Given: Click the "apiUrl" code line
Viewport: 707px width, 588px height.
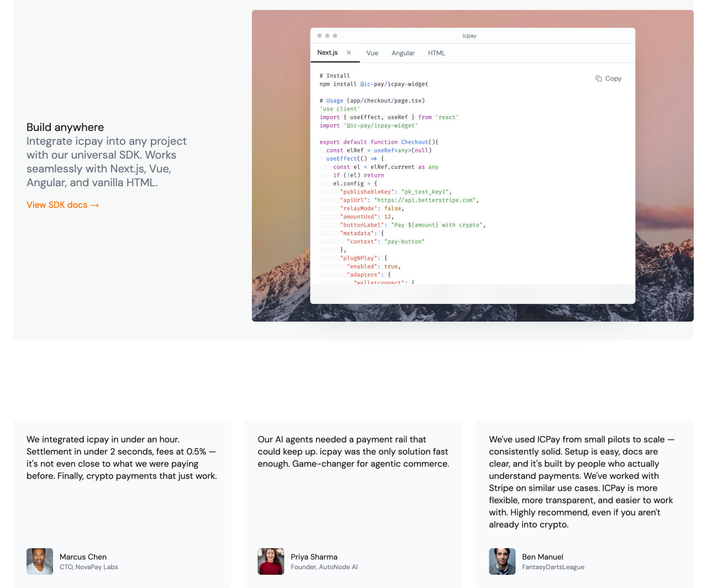Looking at the screenshot, I should pos(410,200).
